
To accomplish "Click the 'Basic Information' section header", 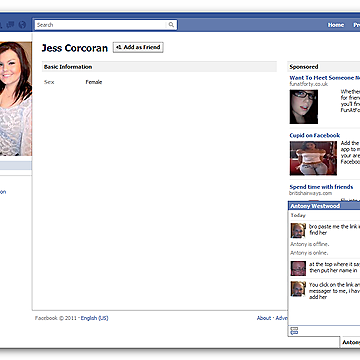I will pyautogui.click(x=159, y=67).
